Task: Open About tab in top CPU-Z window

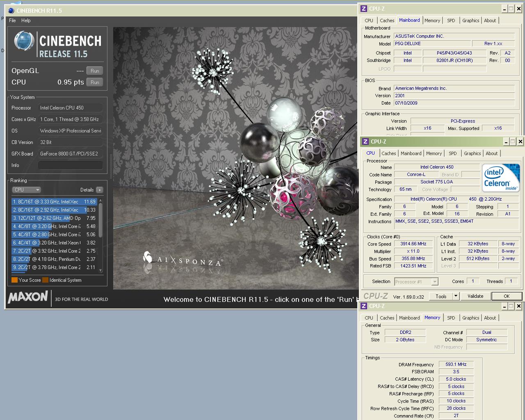Action: tap(490, 21)
